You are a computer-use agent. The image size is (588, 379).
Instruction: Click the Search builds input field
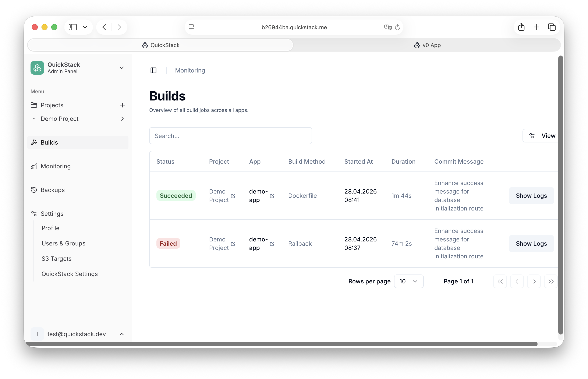pyautogui.click(x=230, y=136)
